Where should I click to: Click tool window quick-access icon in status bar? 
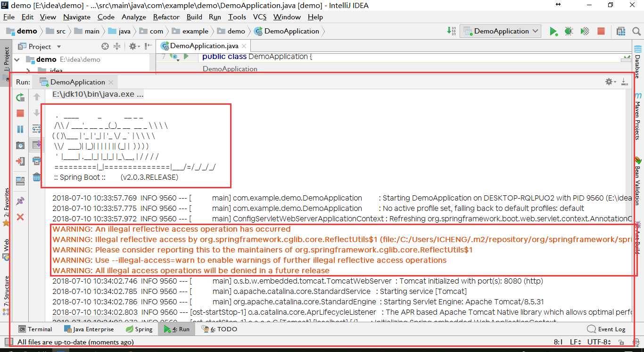(x=8, y=342)
